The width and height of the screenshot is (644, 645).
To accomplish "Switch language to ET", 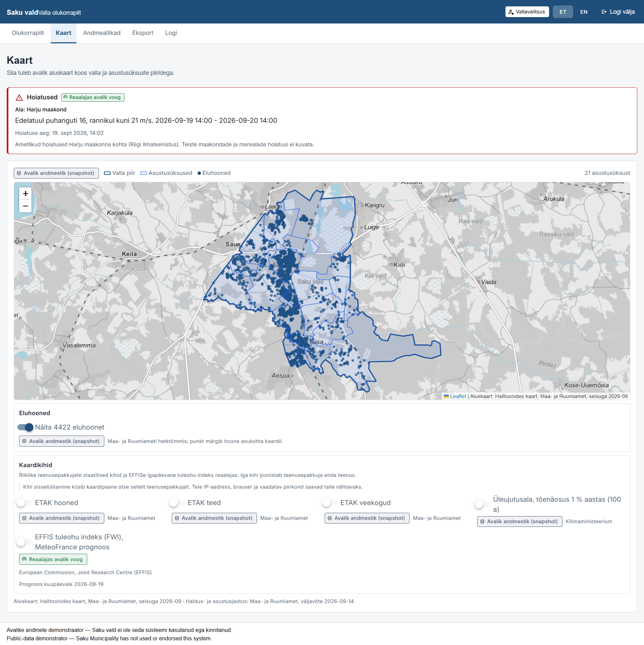I will pyautogui.click(x=563, y=12).
